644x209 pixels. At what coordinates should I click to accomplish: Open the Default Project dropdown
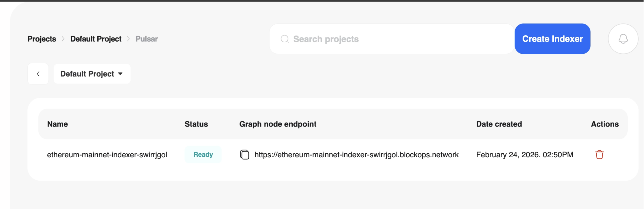92,74
